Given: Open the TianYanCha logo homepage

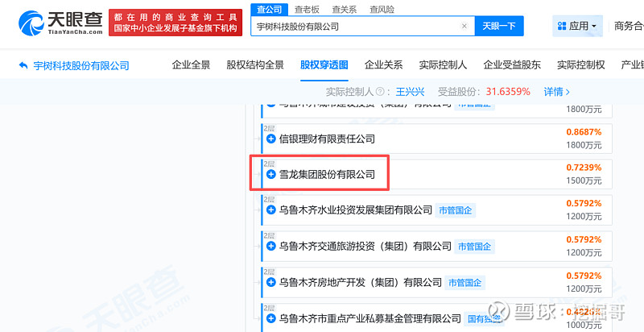Looking at the screenshot, I should (x=60, y=23).
